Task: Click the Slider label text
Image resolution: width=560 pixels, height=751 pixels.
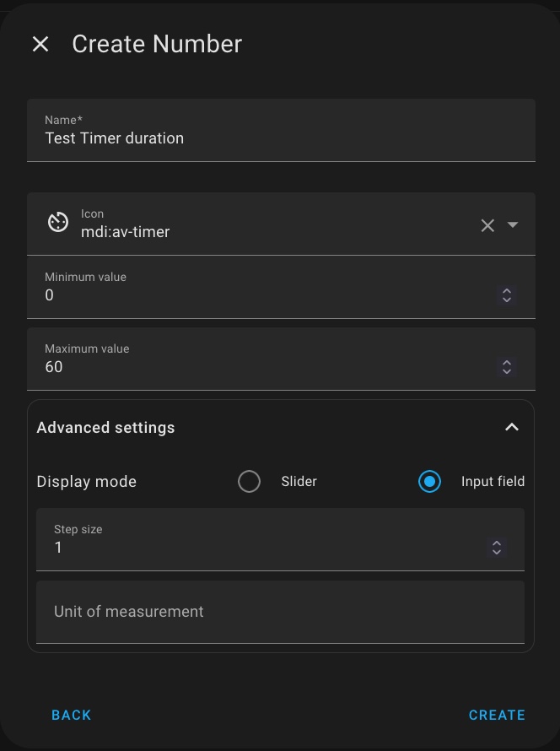Action: tap(299, 481)
